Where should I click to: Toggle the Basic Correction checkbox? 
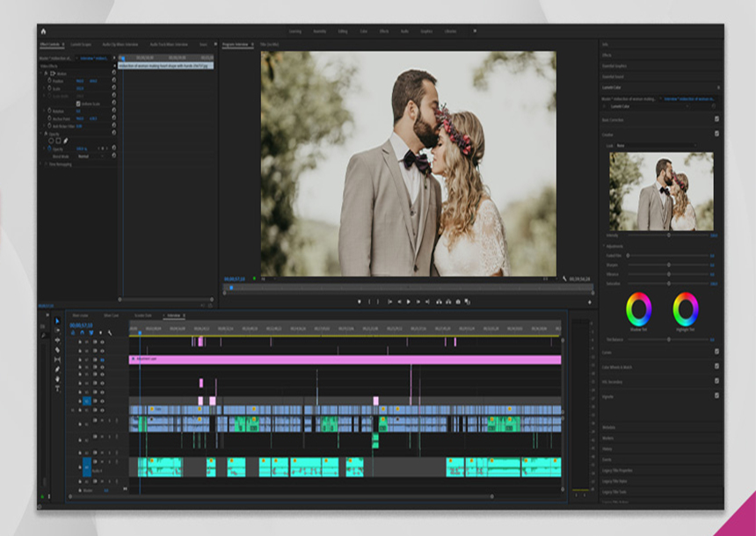coord(716,119)
